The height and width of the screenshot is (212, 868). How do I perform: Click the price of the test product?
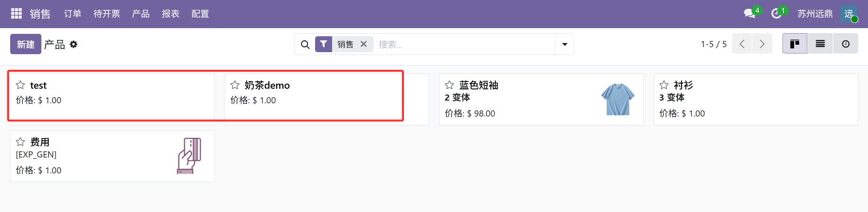[x=38, y=100]
